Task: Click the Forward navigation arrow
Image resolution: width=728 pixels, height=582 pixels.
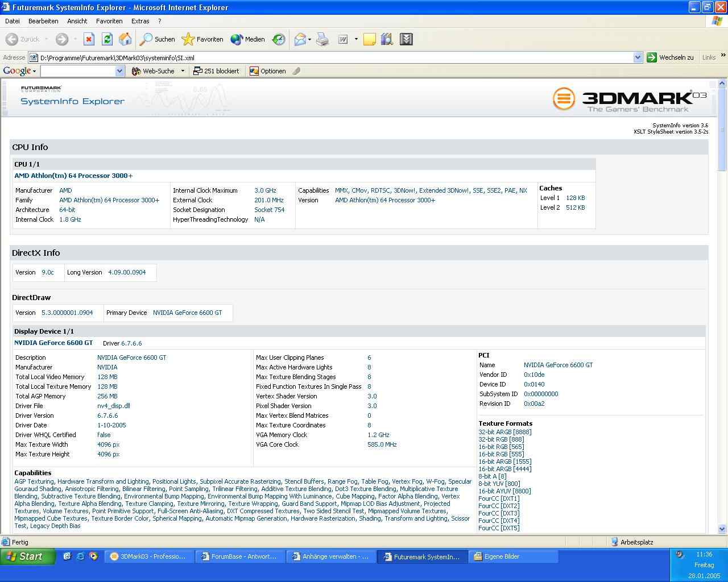Action: (x=61, y=39)
